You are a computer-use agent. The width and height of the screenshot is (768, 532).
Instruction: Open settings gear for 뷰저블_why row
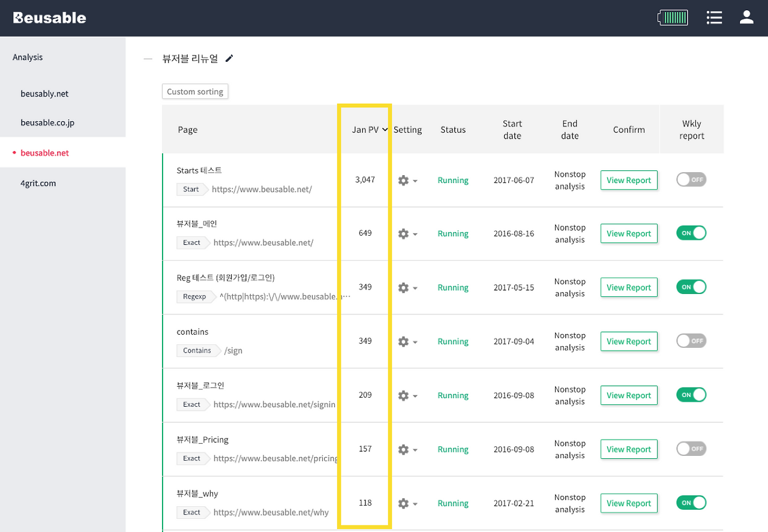(x=403, y=504)
